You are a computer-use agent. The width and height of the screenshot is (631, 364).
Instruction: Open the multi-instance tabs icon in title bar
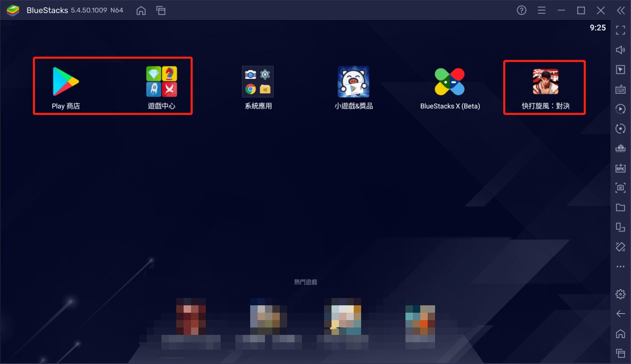coord(161,11)
